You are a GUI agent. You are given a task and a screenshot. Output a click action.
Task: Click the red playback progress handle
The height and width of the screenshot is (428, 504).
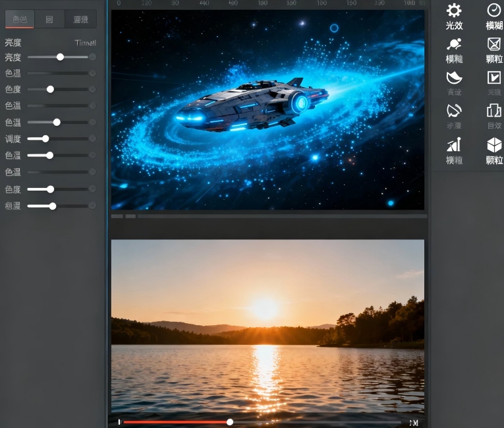(x=230, y=422)
